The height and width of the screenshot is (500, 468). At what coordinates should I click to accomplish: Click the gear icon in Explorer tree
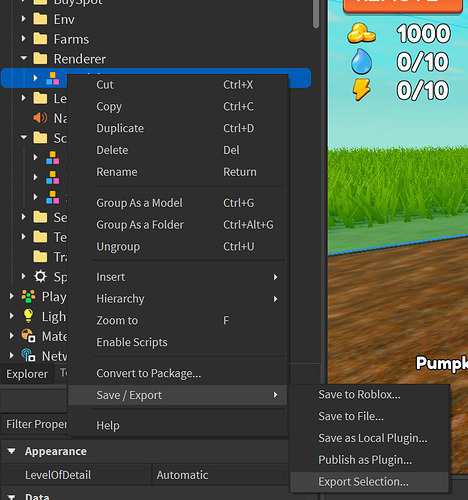coord(40,276)
